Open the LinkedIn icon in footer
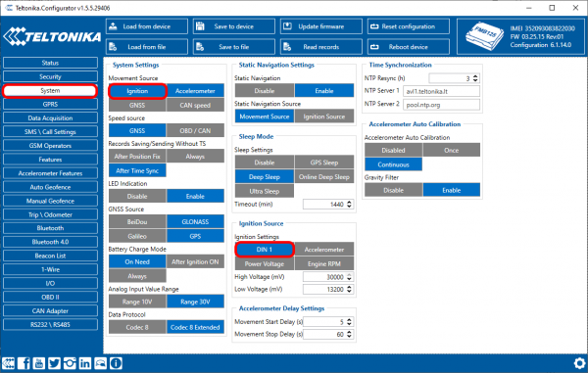Screen dimensions: 588x373 (x=85, y=363)
